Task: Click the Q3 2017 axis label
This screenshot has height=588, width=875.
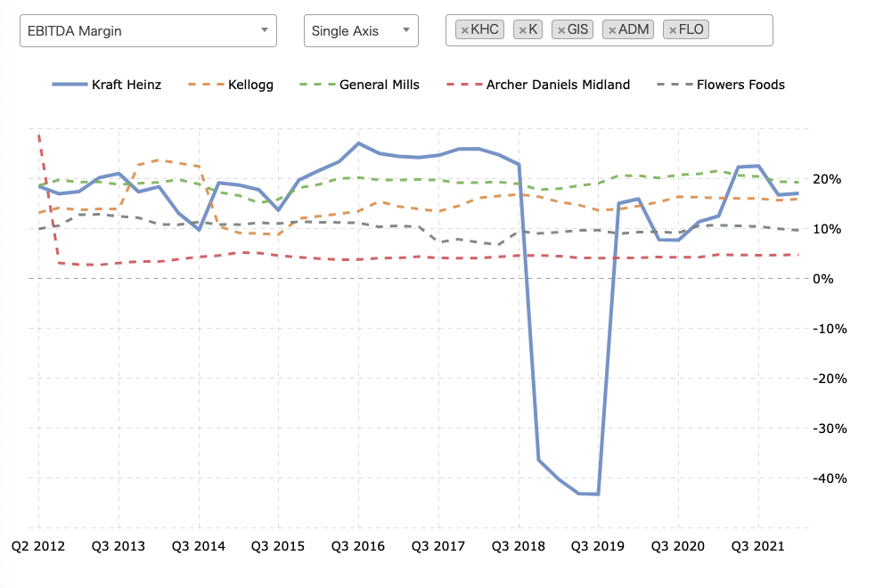Action: [438, 546]
